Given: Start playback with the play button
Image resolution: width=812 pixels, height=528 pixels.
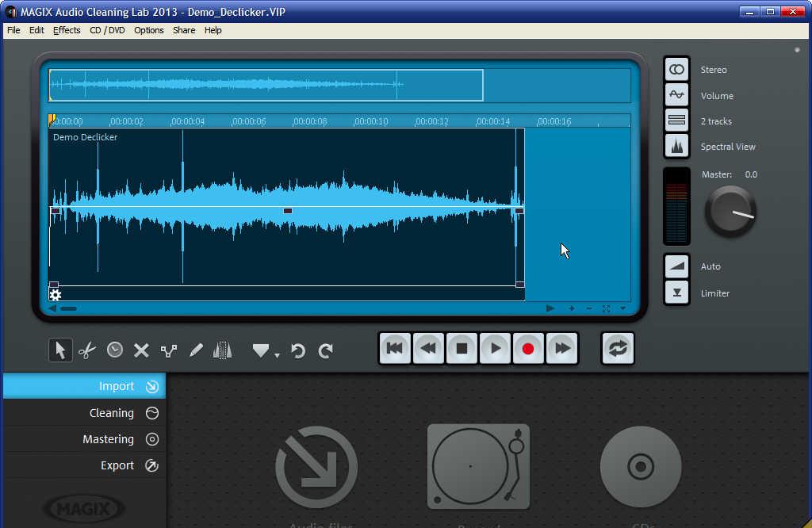Looking at the screenshot, I should click(495, 348).
